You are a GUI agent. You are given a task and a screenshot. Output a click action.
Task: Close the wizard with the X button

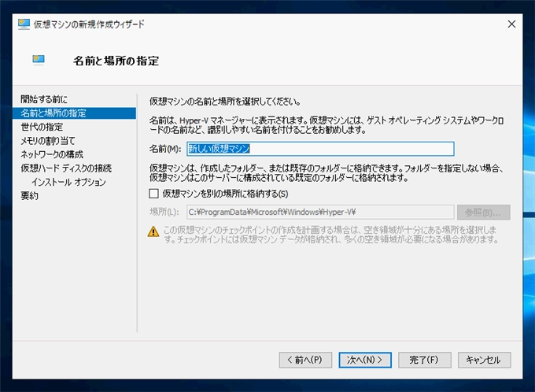511,24
